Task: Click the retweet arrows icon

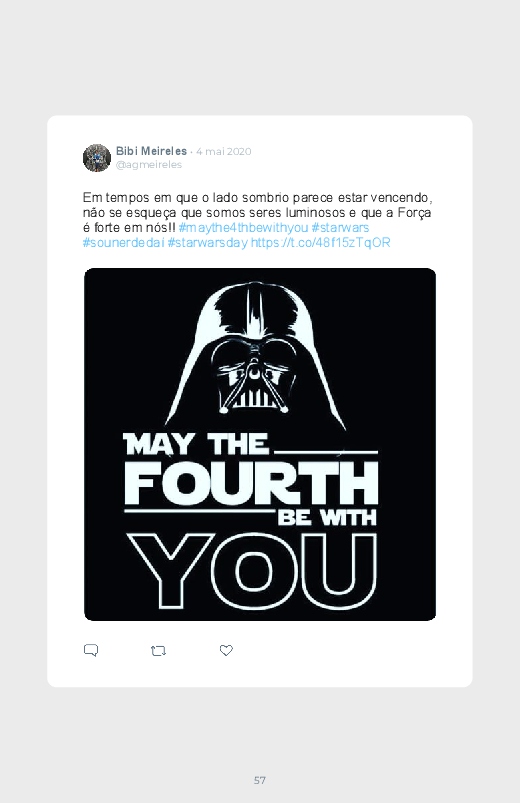Action: pos(158,651)
